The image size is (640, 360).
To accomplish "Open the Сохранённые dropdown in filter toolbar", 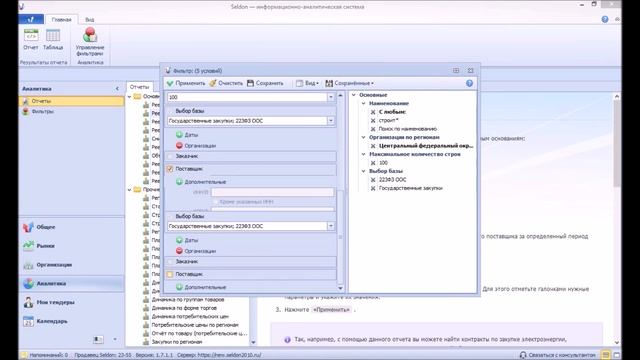I will point(349,83).
